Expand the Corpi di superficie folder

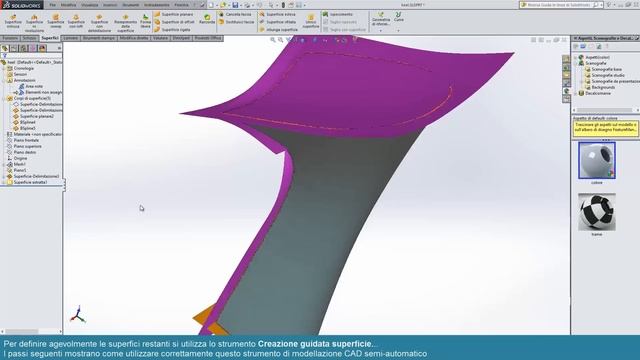(4, 98)
